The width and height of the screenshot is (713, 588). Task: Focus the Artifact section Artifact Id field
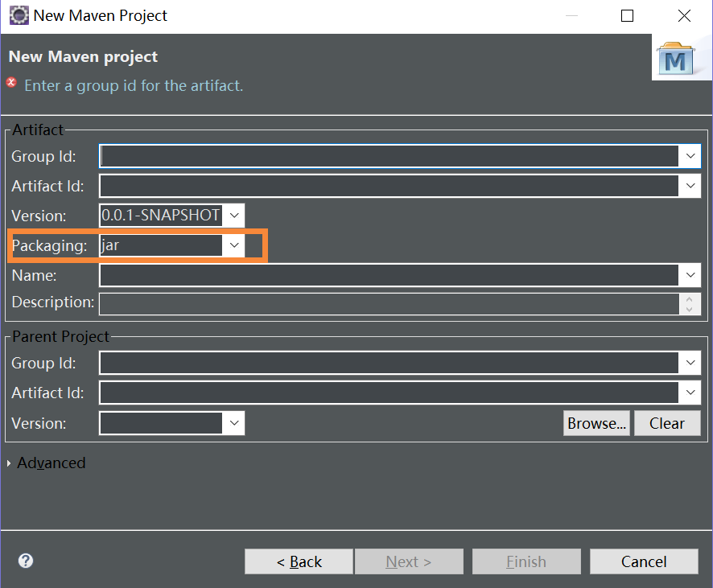(x=389, y=186)
